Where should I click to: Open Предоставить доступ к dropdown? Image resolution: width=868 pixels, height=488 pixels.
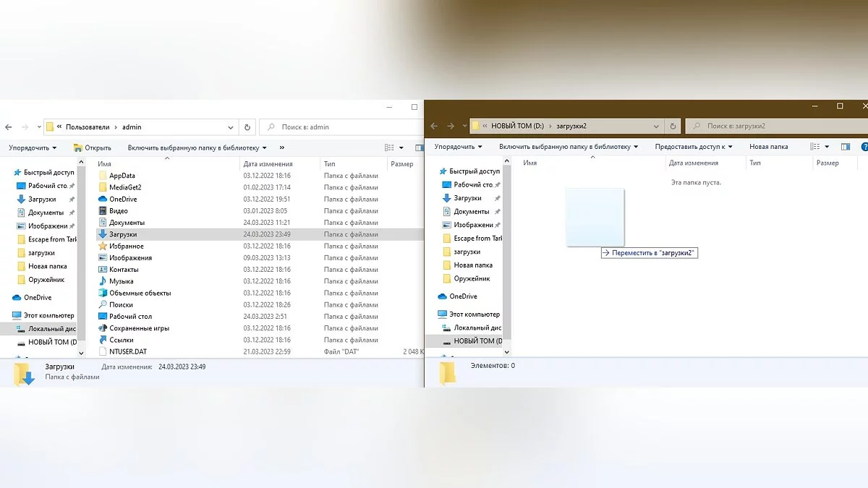(x=693, y=147)
